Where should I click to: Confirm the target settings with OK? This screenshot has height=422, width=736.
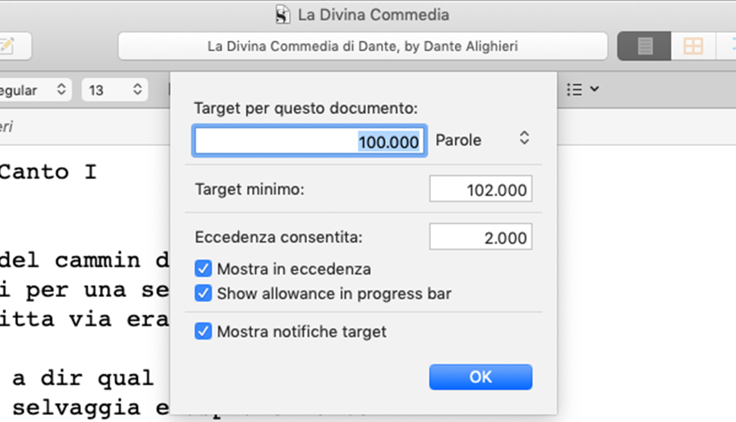tap(481, 377)
